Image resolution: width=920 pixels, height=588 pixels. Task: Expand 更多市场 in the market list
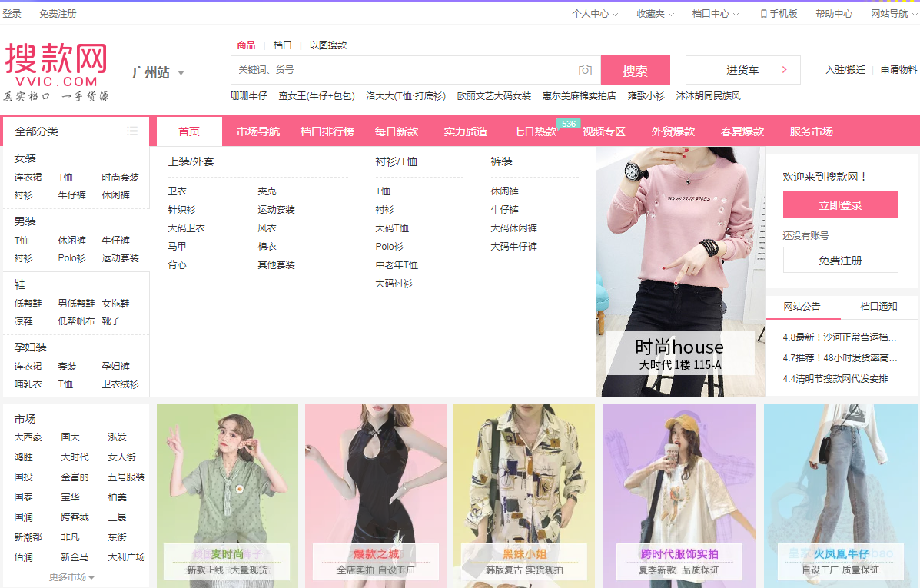(x=71, y=577)
